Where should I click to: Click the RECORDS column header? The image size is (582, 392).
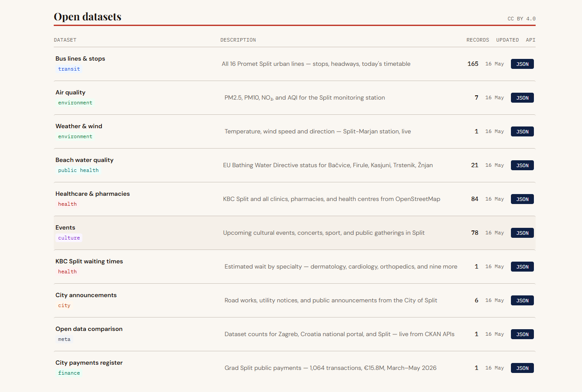[478, 40]
